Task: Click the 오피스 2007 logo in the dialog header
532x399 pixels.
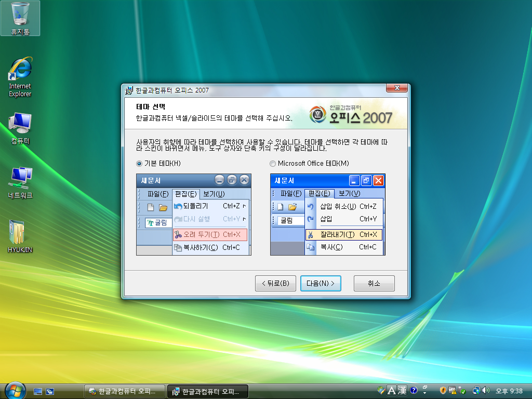Action: pyautogui.click(x=351, y=114)
